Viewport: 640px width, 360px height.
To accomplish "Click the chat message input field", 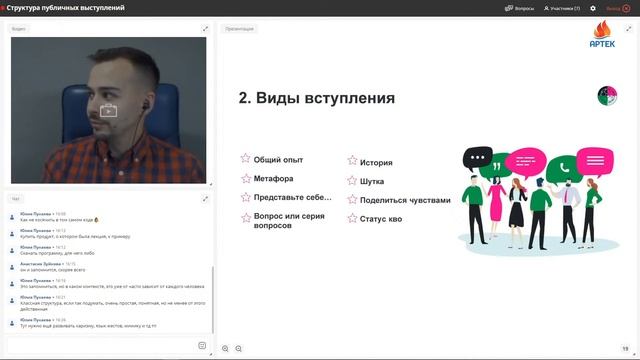I will [x=102, y=345].
